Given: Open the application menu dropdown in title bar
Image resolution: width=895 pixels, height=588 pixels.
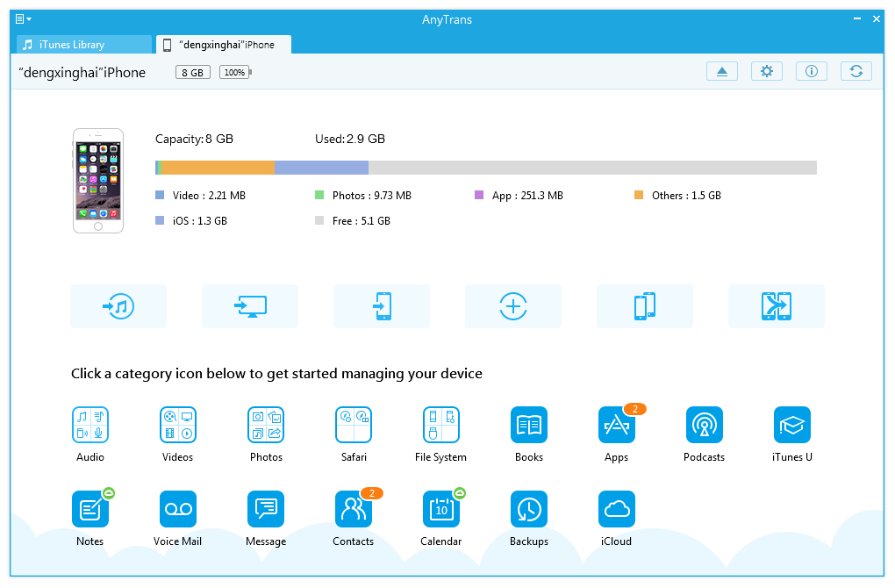Looking at the screenshot, I should tap(24, 18).
